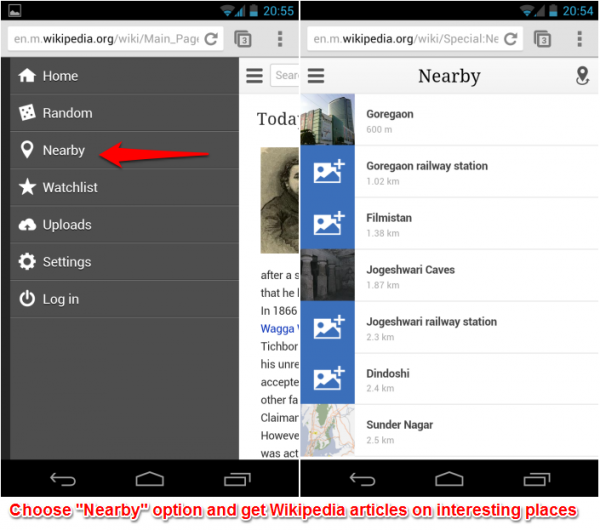
Task: Tap Home button on right phone navigation bar
Action: coord(449,479)
